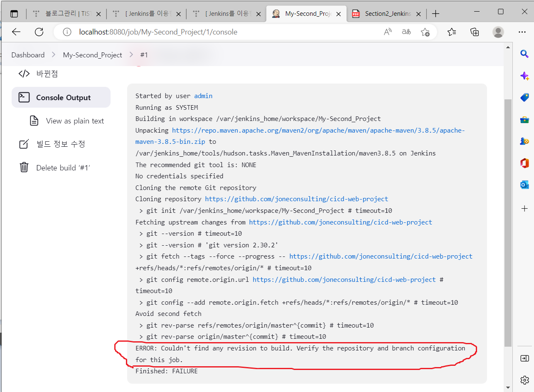This screenshot has height=392, width=534.
Task: Switch to the second Jenkins를 이용 tab
Action: tap(226, 14)
